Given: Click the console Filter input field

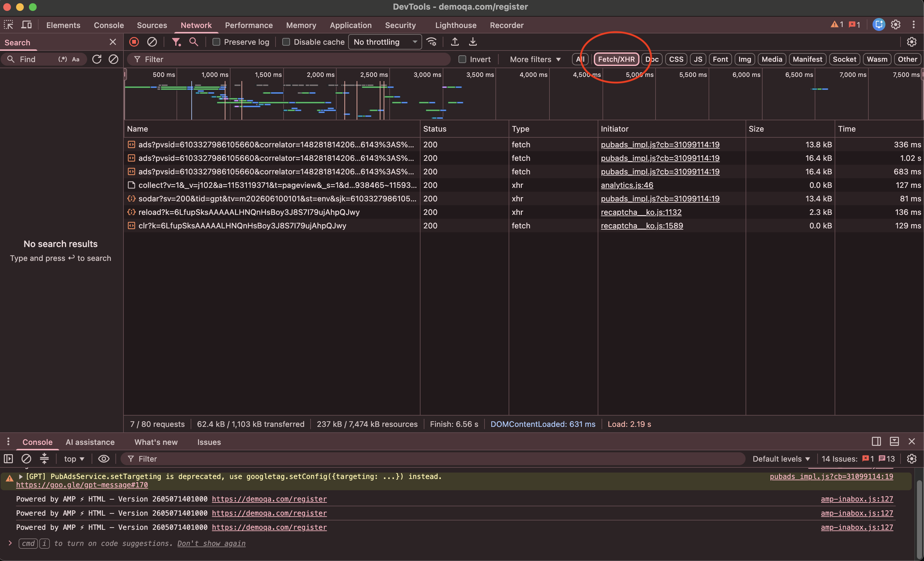Looking at the screenshot, I should (x=433, y=459).
